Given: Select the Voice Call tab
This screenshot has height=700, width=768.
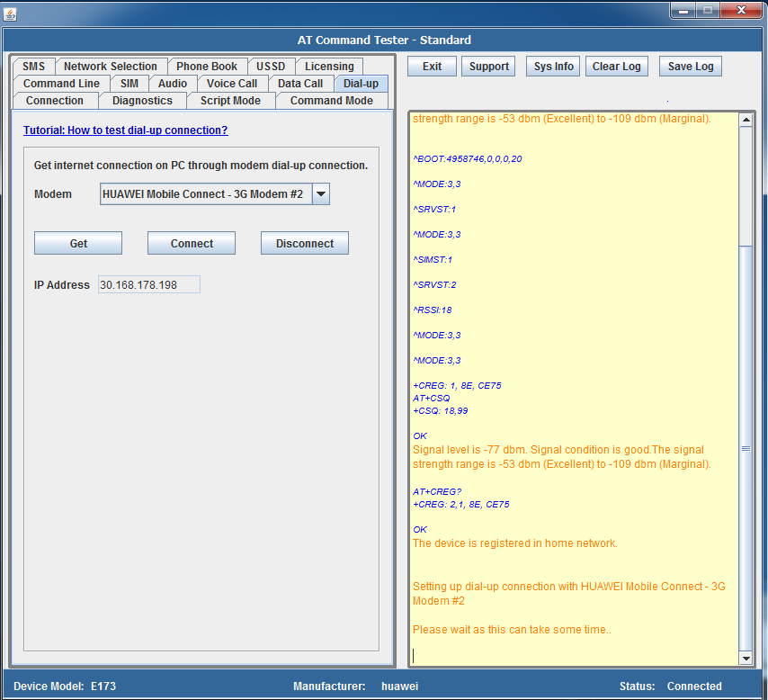Looking at the screenshot, I should [x=232, y=84].
